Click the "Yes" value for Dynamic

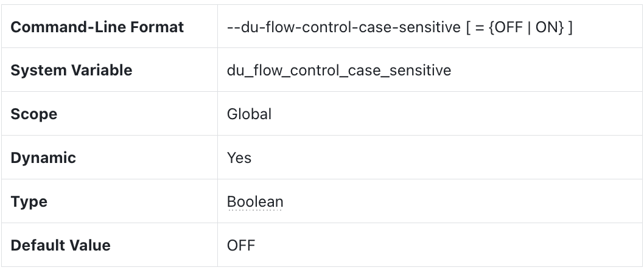pos(239,158)
